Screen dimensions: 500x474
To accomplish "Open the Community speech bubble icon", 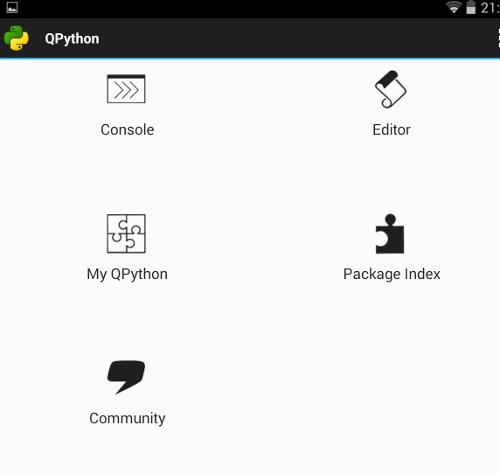I will point(126,377).
